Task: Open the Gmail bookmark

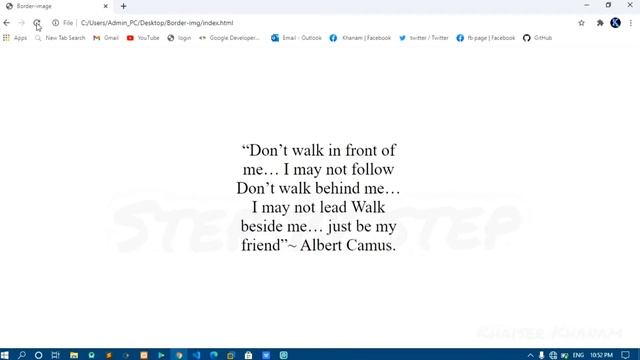Action: (106, 38)
